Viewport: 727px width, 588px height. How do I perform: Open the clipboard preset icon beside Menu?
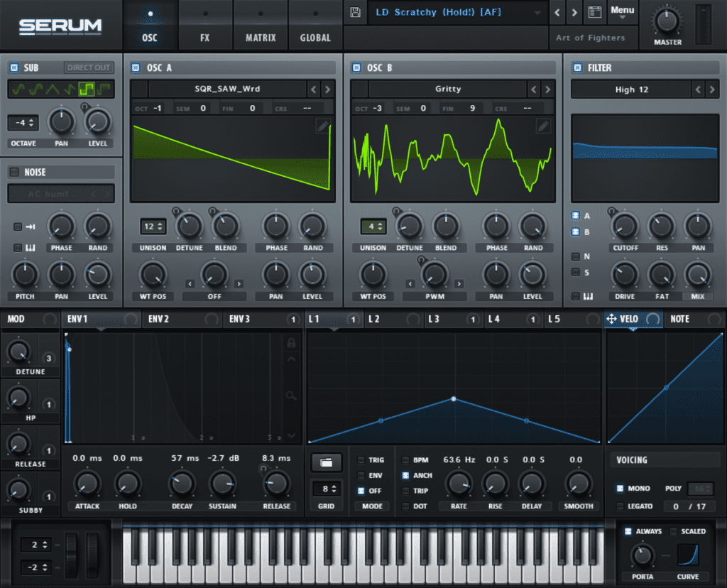tap(595, 12)
